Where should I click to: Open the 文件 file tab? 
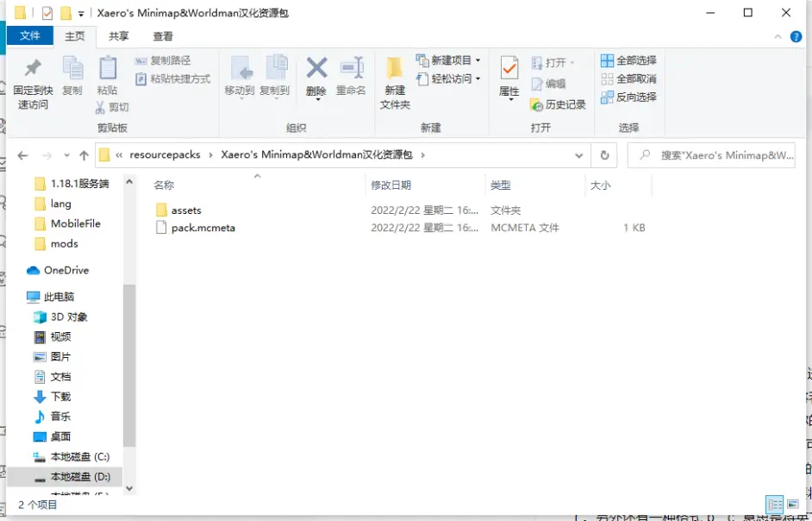click(30, 35)
